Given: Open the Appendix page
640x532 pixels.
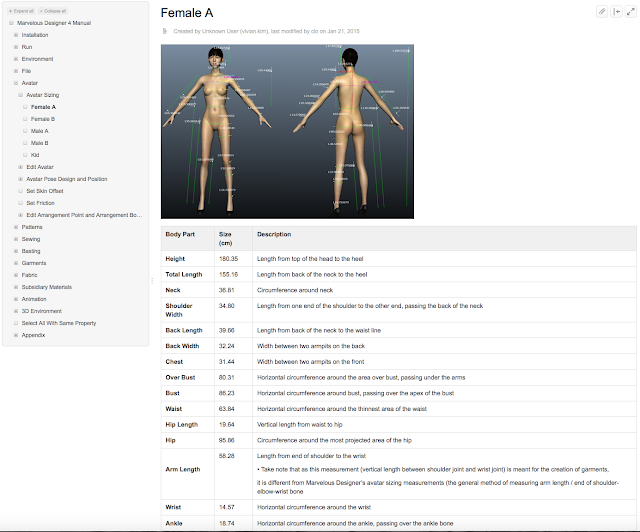Looking at the screenshot, I should 33,335.
